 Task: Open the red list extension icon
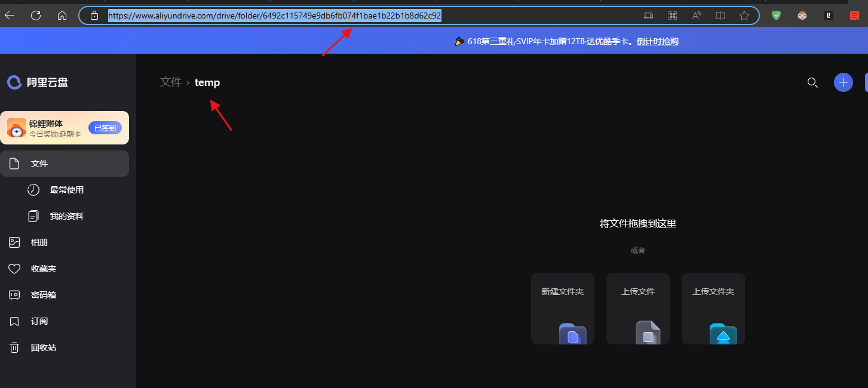click(855, 16)
